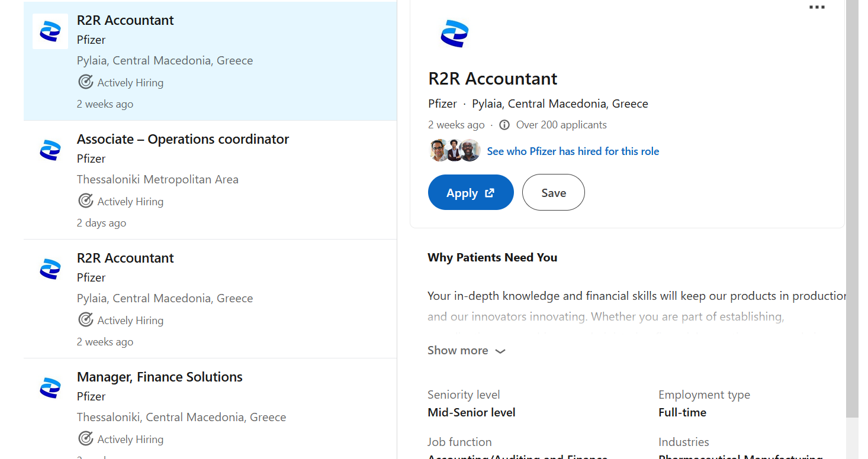The image size is (868, 459).
Task: Click Pfizer logo beside Manager, Finance Solutions
Action: pos(50,388)
